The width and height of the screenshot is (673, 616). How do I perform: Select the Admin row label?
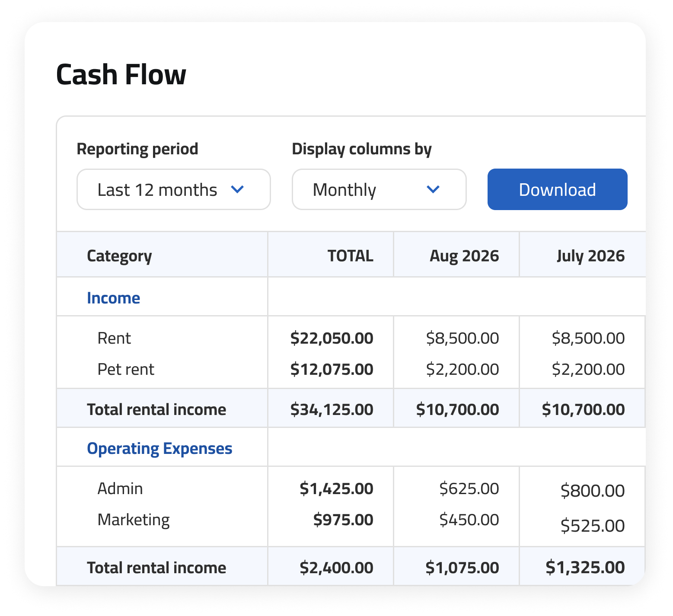[120, 488]
